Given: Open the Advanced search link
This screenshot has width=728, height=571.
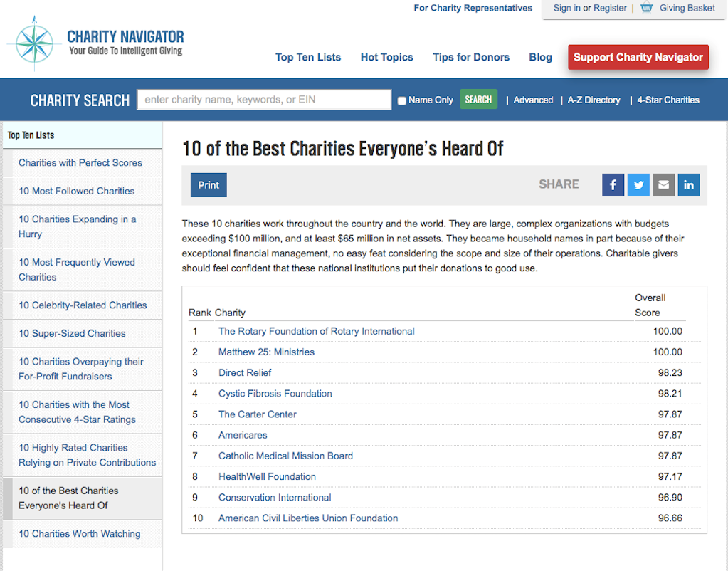Looking at the screenshot, I should (x=533, y=100).
